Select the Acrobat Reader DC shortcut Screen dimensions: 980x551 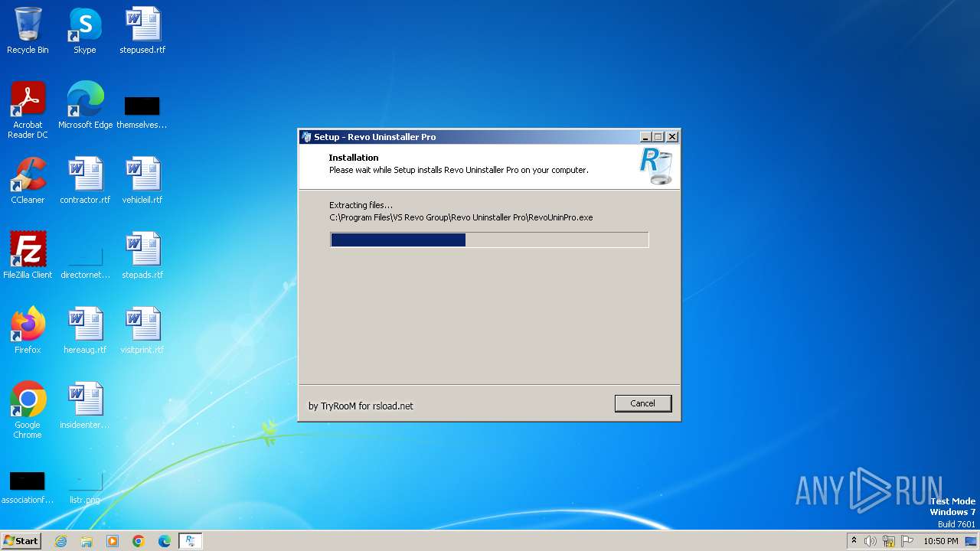[28, 110]
